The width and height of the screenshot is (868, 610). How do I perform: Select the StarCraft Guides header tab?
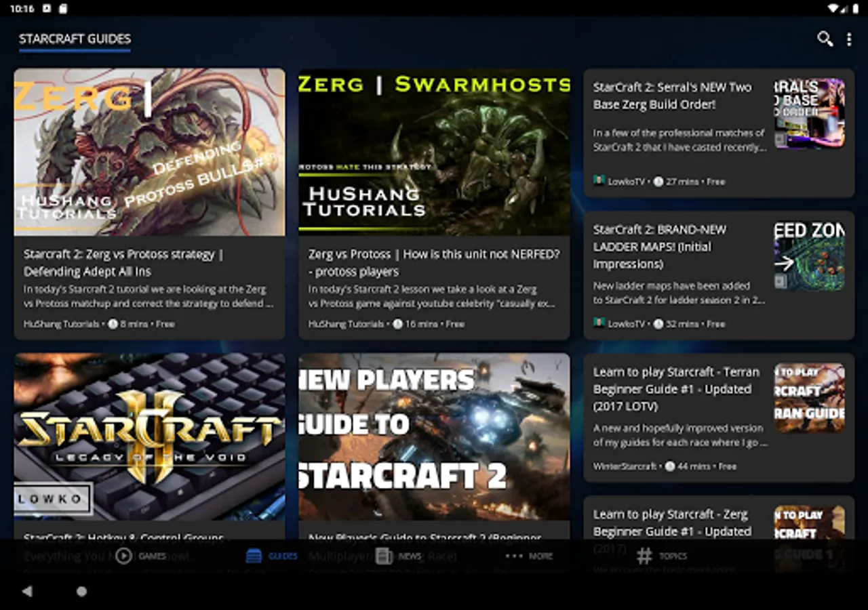75,39
